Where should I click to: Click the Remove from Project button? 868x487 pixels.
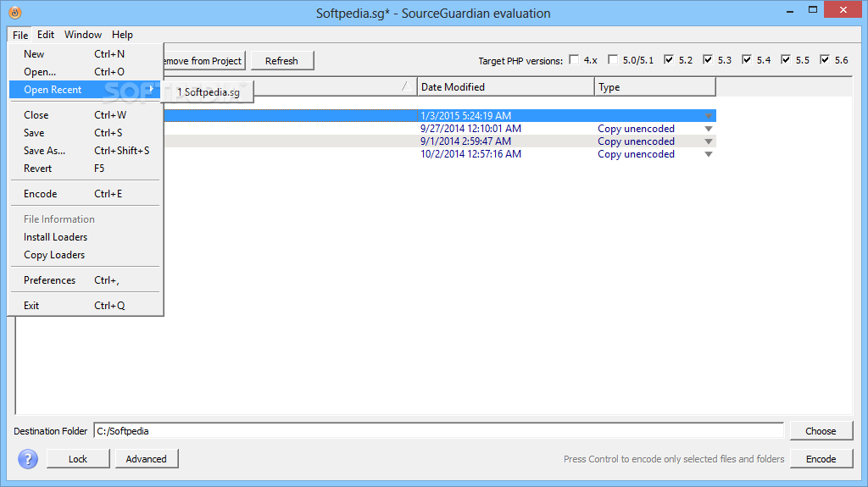(x=203, y=61)
